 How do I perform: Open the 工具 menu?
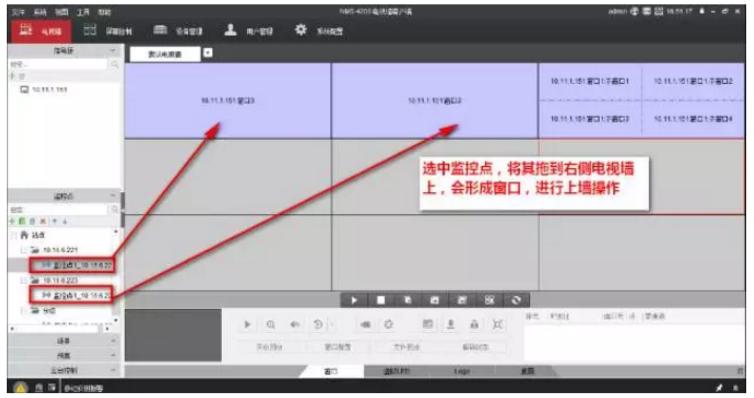pos(83,12)
